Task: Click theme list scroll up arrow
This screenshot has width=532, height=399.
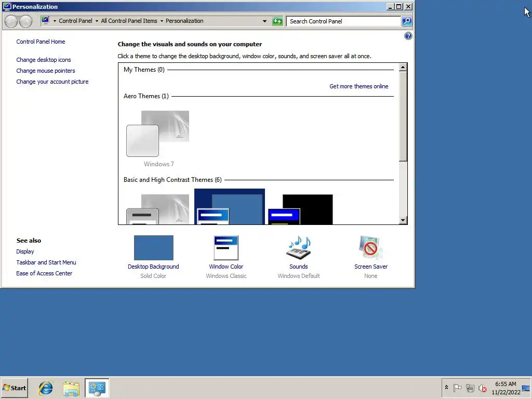Action: [403, 67]
